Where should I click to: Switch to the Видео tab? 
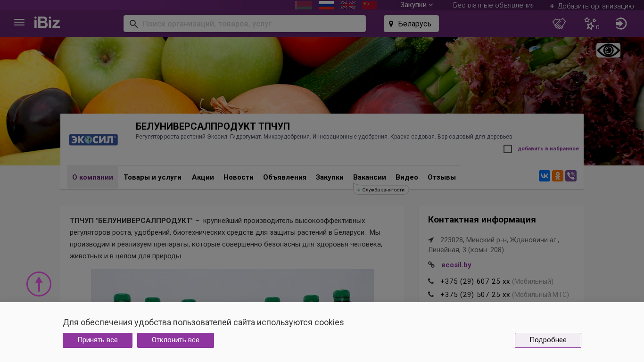pos(407,177)
